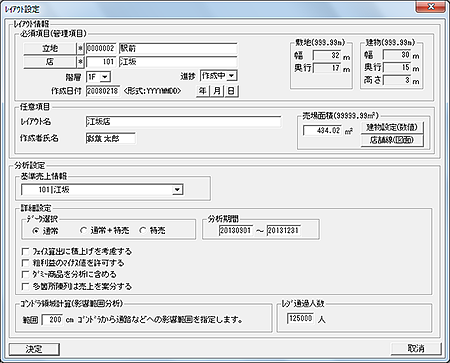450x363 pixels.
Task: Click the 売場面積 field 434.02
Action: coord(322,130)
